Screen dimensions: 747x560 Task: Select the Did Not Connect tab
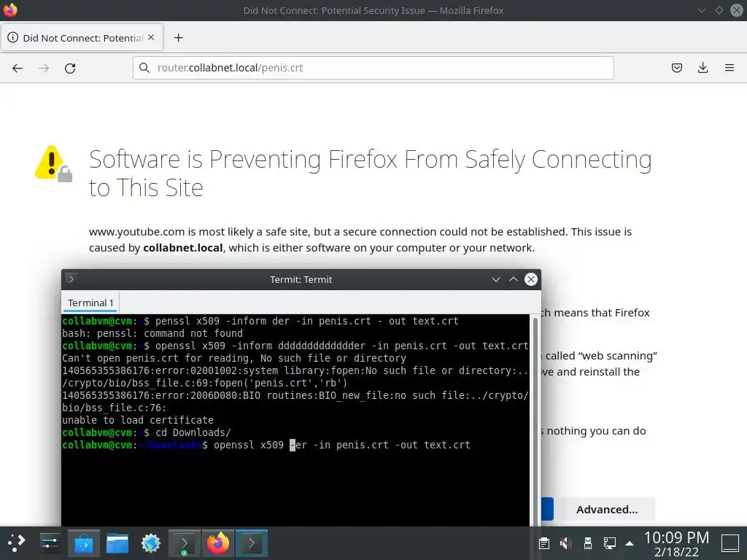[82, 38]
